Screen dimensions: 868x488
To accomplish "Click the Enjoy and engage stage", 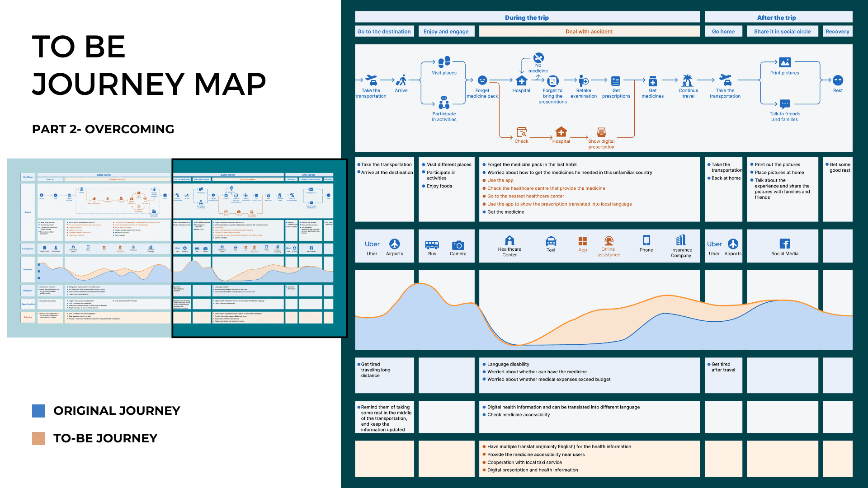I will click(x=446, y=32).
